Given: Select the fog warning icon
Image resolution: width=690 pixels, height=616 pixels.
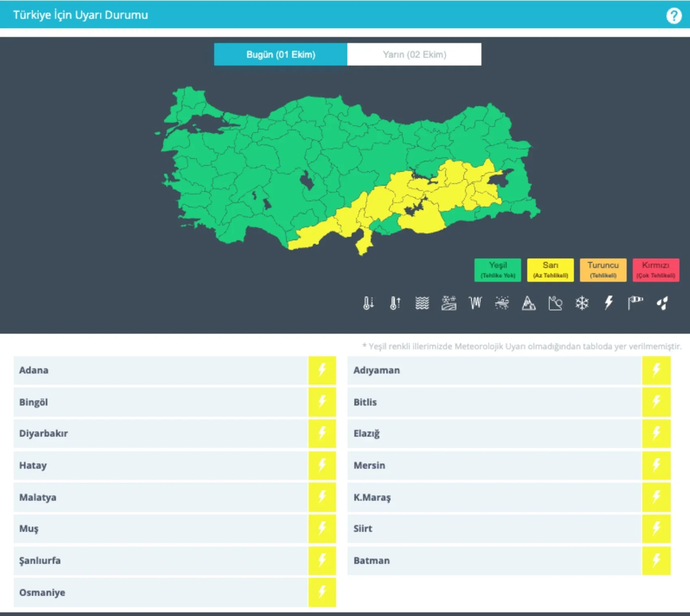Looking at the screenshot, I should pyautogui.click(x=422, y=303).
